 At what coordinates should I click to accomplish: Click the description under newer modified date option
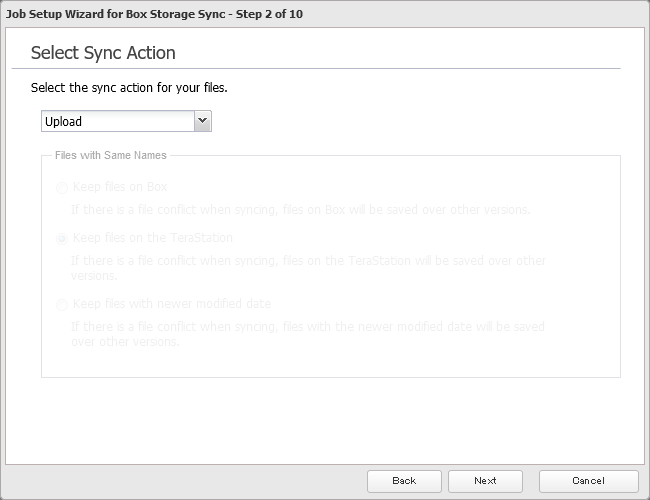(308, 333)
